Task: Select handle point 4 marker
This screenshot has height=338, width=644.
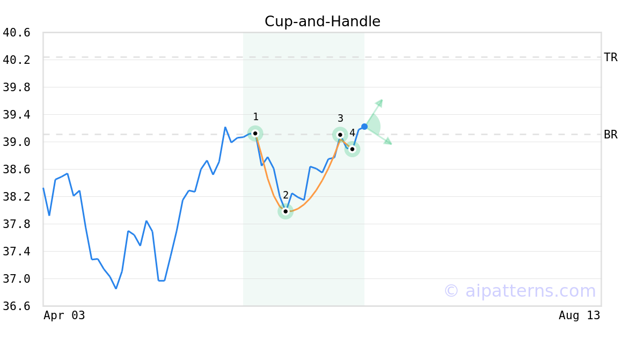Action: tap(352, 149)
